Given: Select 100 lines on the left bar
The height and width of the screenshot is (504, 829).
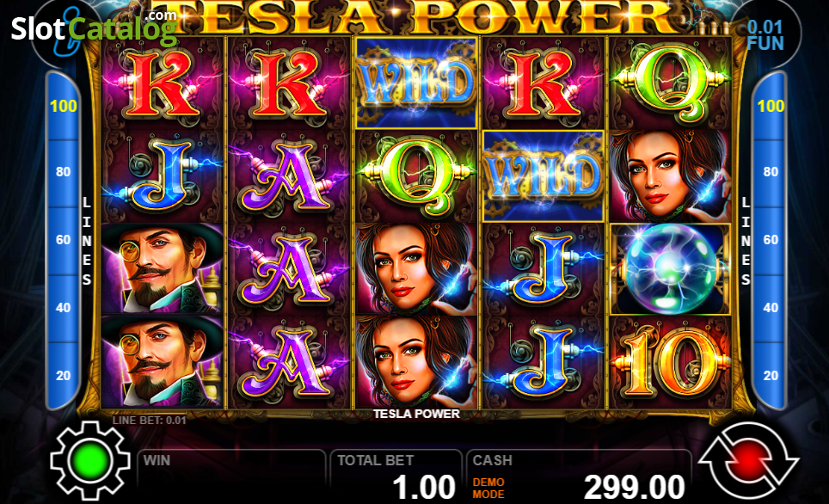Looking at the screenshot, I should 64,107.
